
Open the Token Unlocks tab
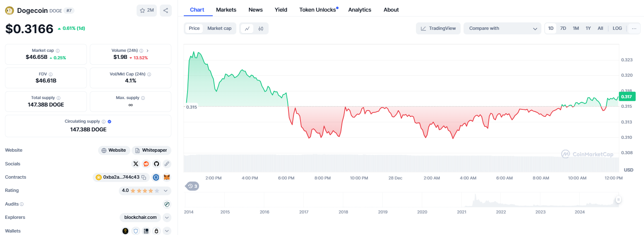coord(317,10)
